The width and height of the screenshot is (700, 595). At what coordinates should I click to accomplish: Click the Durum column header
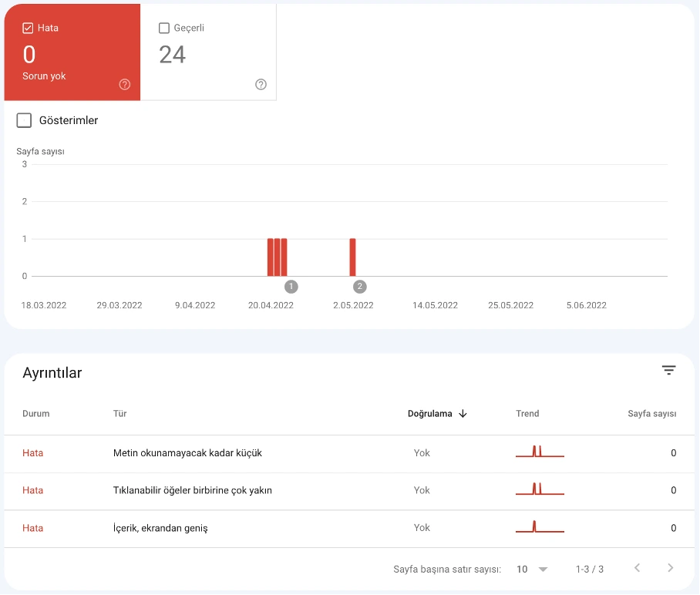(35, 414)
